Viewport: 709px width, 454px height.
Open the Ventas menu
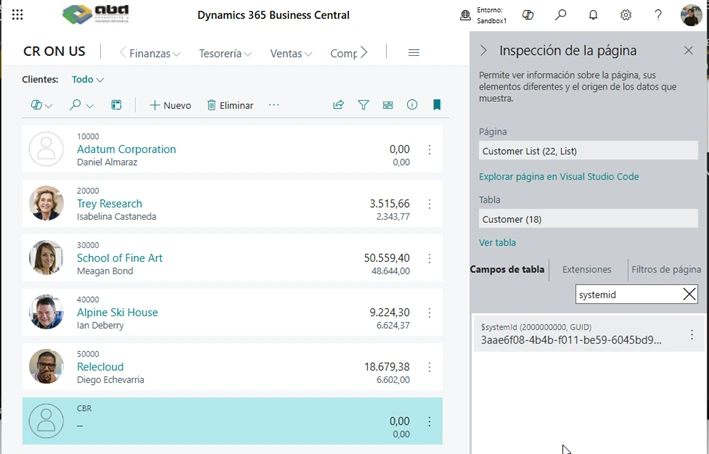click(x=291, y=53)
